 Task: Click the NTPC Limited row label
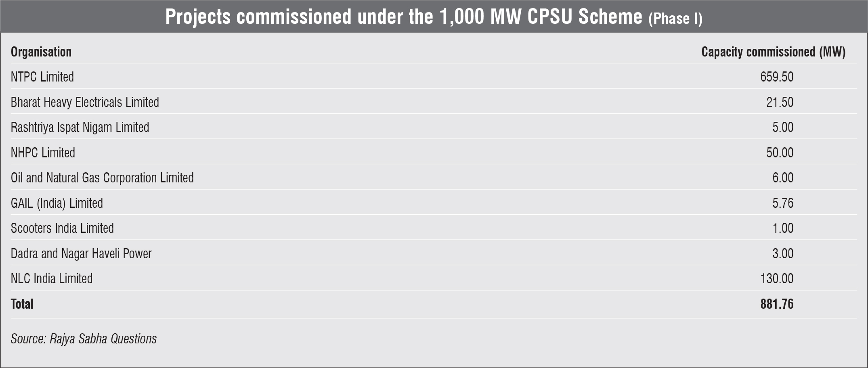(x=42, y=77)
